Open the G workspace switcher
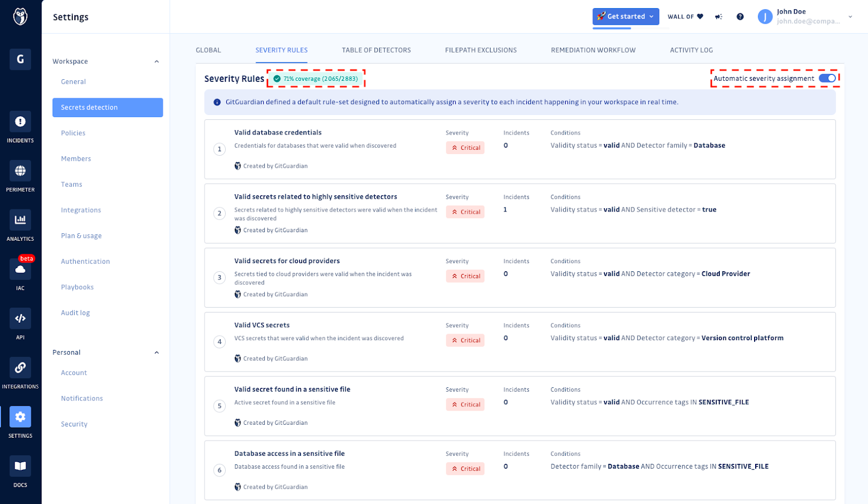Image resolution: width=868 pixels, height=504 pixels. tap(20, 59)
